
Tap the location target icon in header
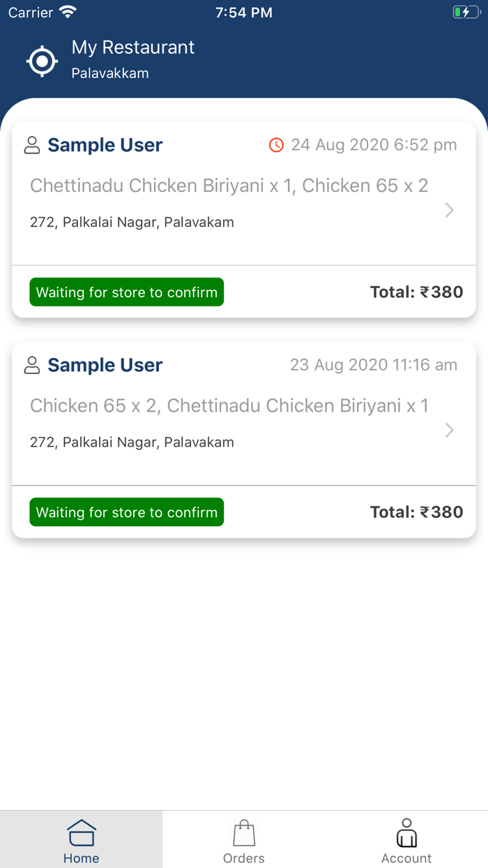pos(42,61)
